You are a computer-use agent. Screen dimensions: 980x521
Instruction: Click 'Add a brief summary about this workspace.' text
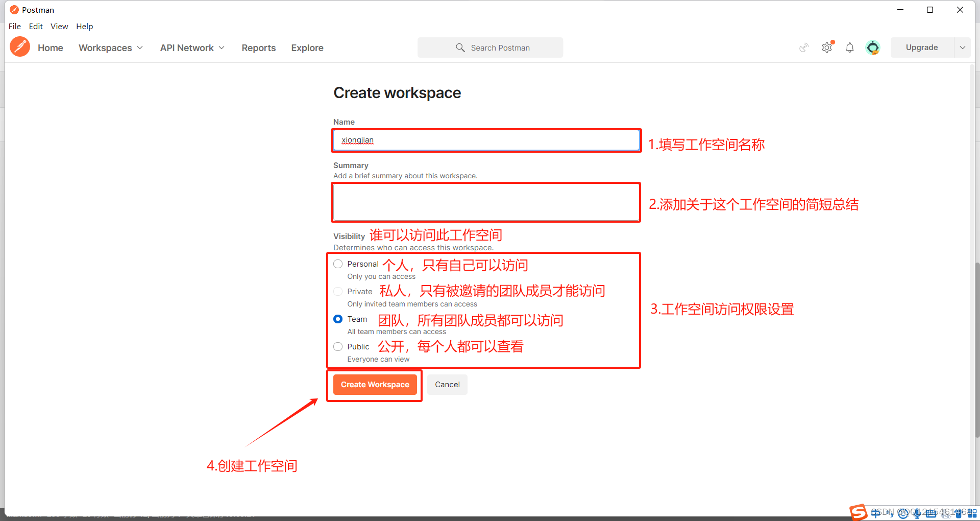pyautogui.click(x=405, y=176)
